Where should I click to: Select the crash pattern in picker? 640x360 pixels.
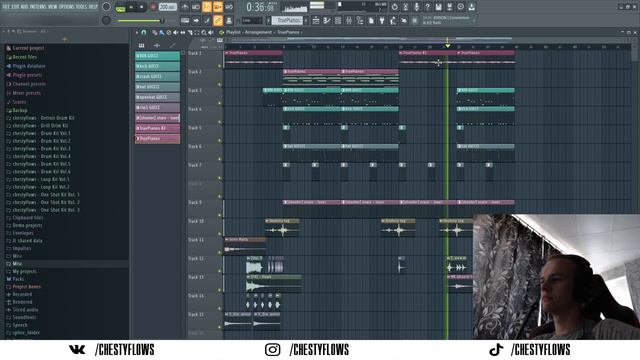(158, 77)
